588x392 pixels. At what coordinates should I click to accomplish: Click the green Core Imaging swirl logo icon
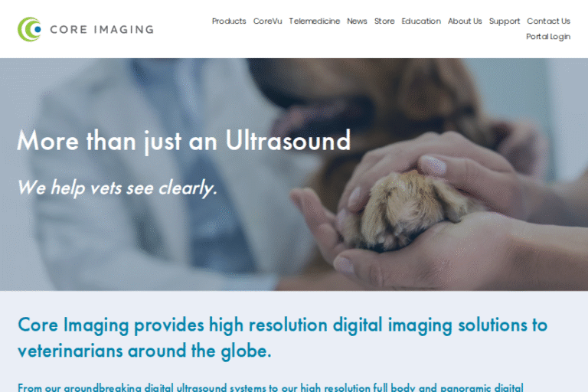click(29, 29)
